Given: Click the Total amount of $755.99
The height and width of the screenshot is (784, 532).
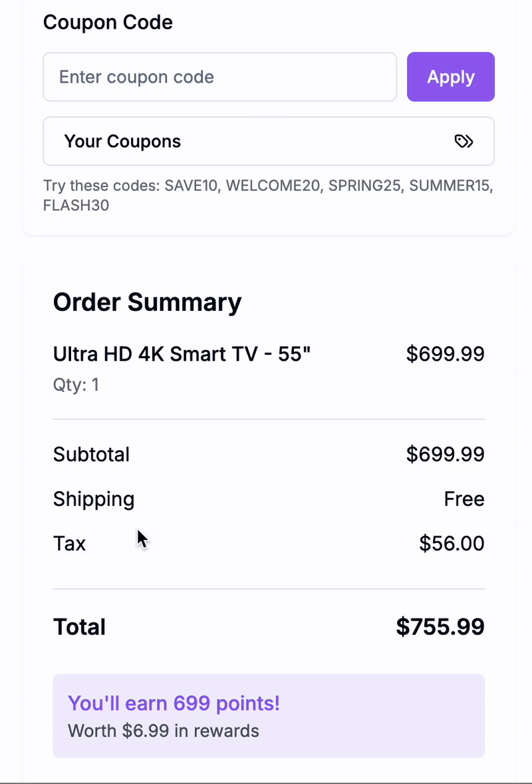Looking at the screenshot, I should [440, 626].
